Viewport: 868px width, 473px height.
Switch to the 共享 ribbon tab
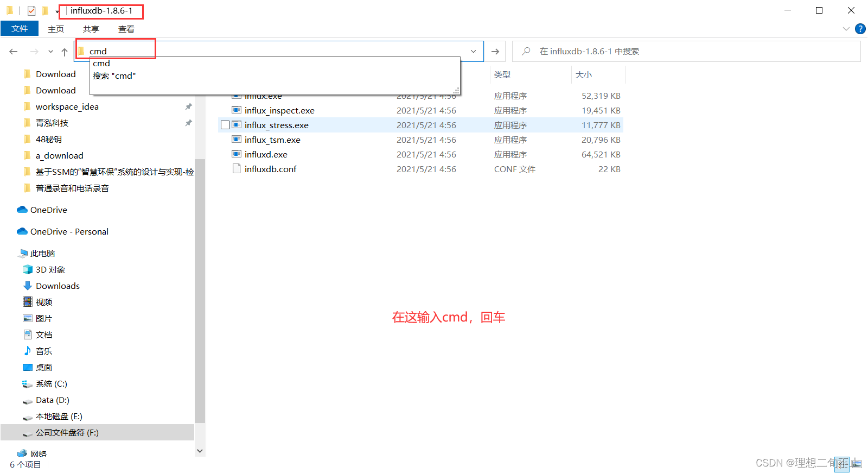[91, 29]
